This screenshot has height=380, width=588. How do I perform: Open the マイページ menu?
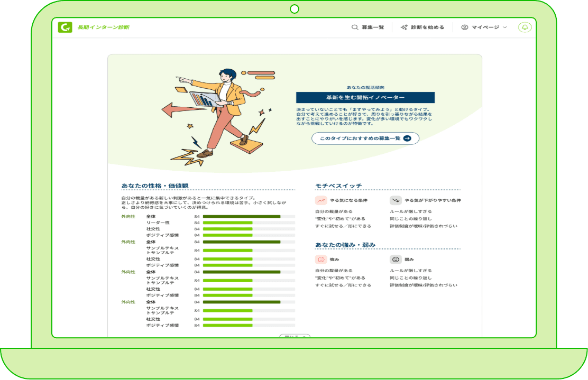click(485, 27)
